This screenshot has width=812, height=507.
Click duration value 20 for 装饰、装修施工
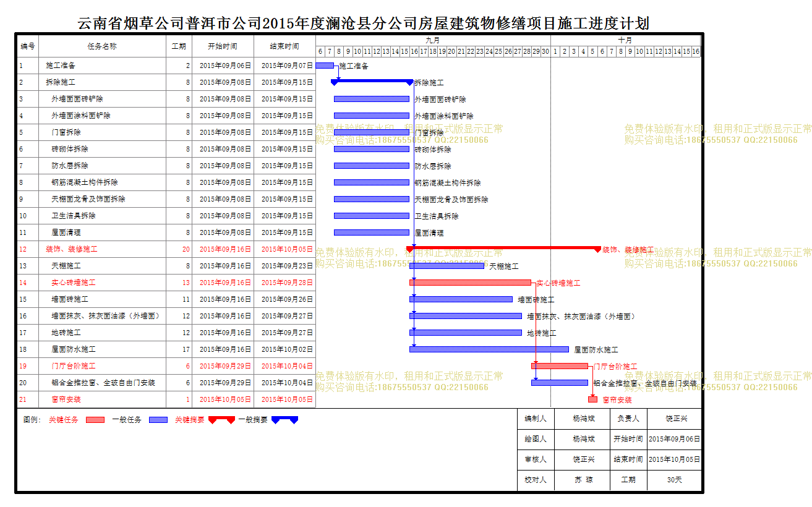pyautogui.click(x=186, y=249)
